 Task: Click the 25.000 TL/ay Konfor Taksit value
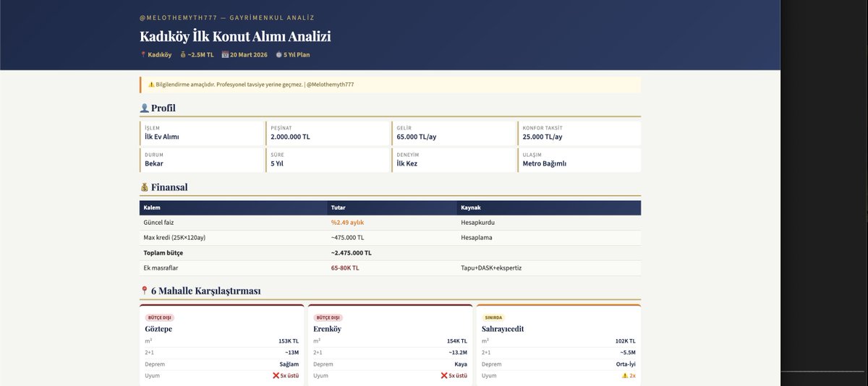coord(542,137)
